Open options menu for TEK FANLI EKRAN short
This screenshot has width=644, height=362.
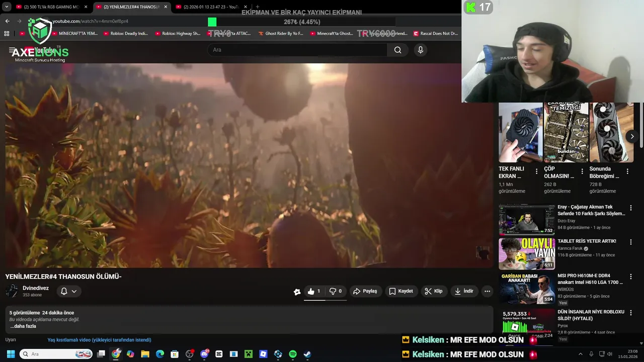point(536,171)
